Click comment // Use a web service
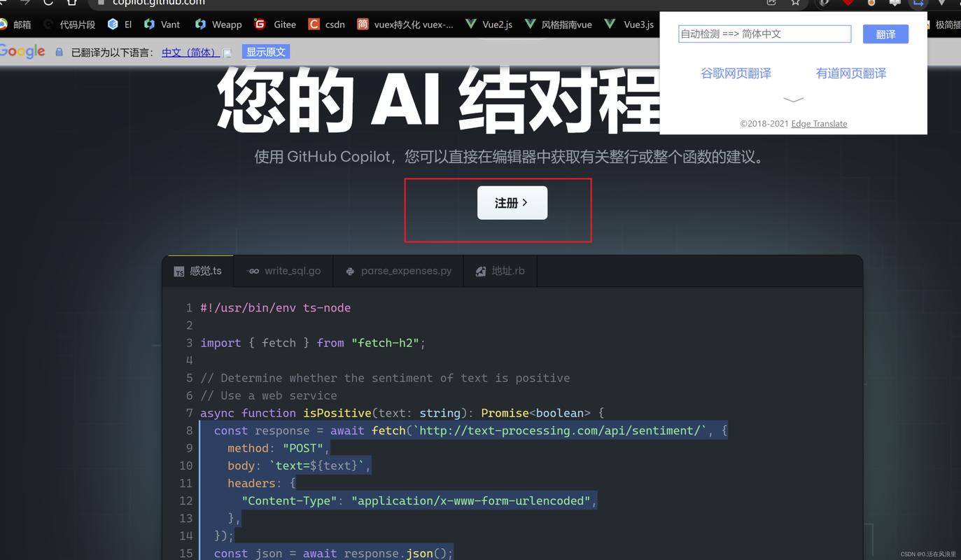The height and width of the screenshot is (560, 961). click(x=269, y=395)
